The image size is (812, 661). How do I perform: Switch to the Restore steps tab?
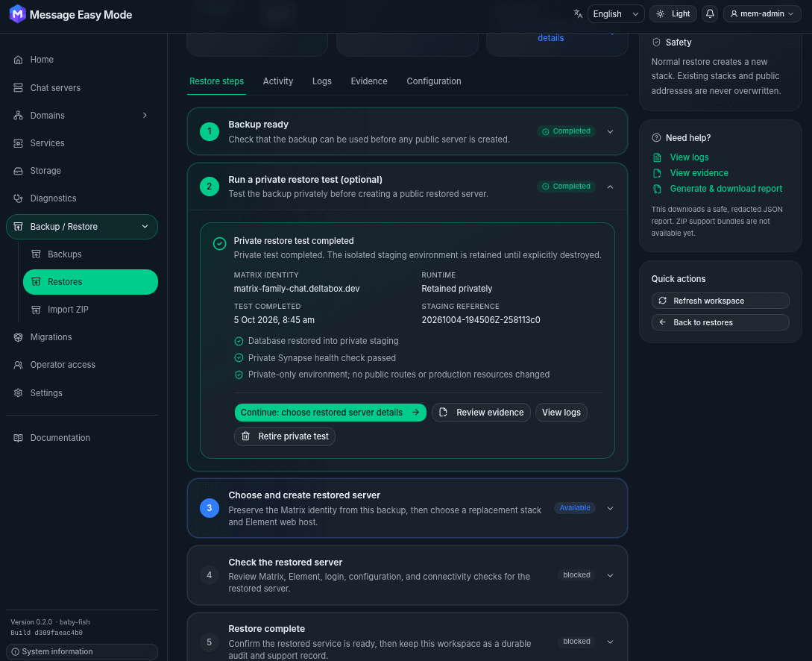click(x=216, y=81)
